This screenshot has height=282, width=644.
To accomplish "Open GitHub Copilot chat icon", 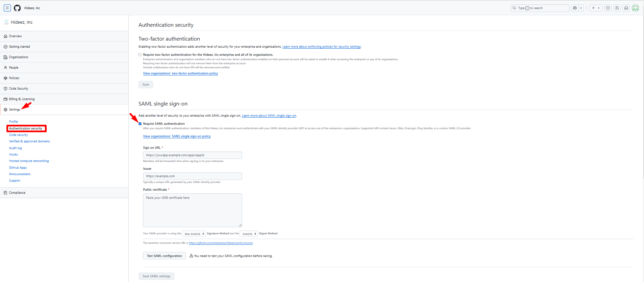I will 575,8.
